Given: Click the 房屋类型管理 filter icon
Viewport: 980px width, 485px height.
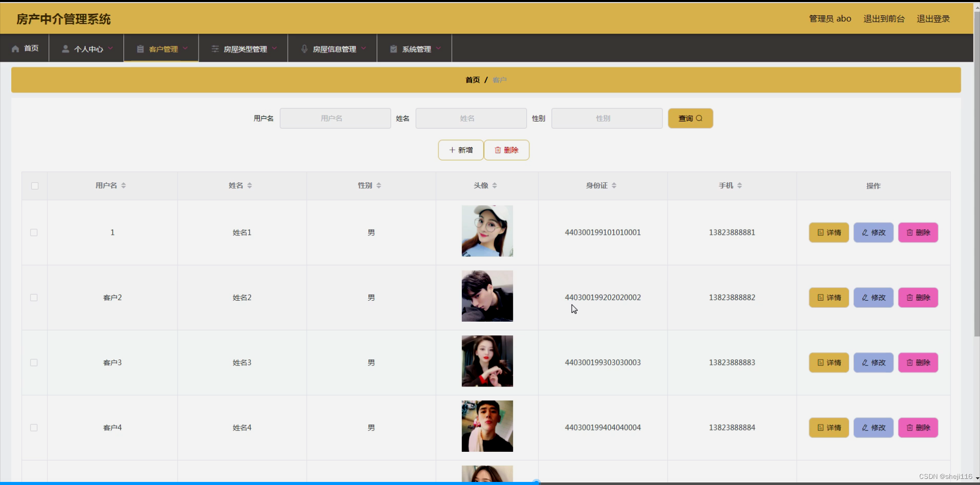Looking at the screenshot, I should click(x=215, y=48).
